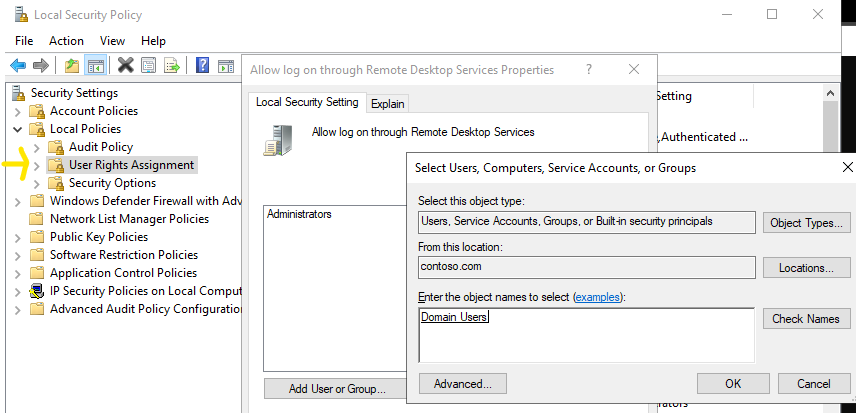Screen dimensions: 856x413
Task: Click the Properties toolbar icon
Action: (148, 66)
